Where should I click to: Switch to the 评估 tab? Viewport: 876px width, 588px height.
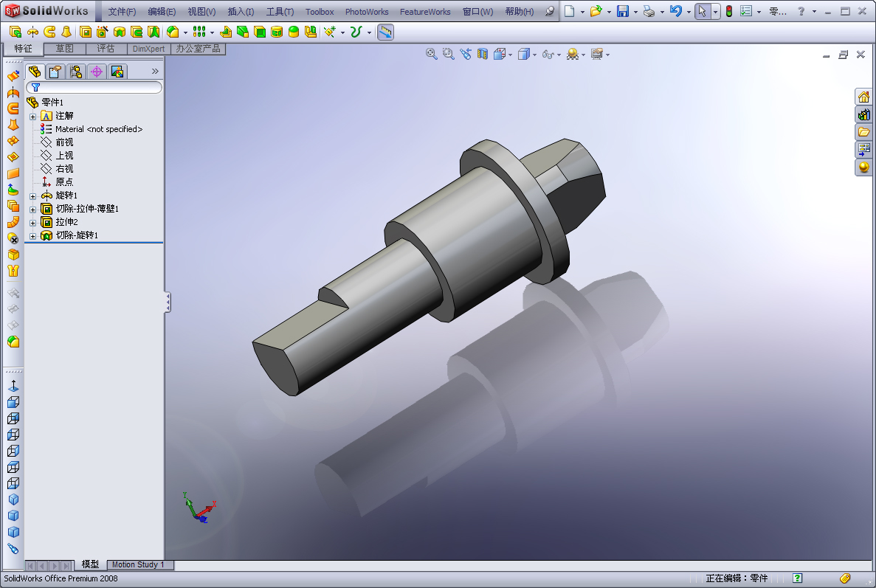(x=106, y=49)
